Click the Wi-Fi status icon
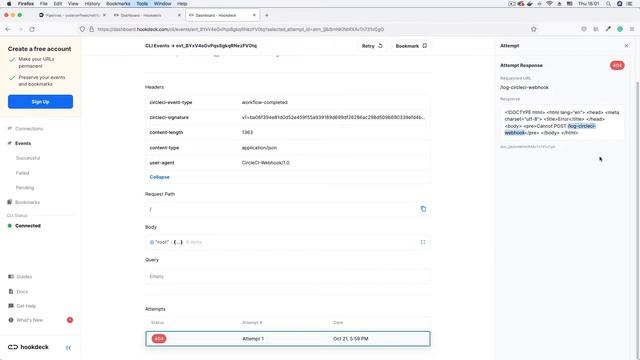Viewport: 640px width, 360px height. (x=549, y=4)
